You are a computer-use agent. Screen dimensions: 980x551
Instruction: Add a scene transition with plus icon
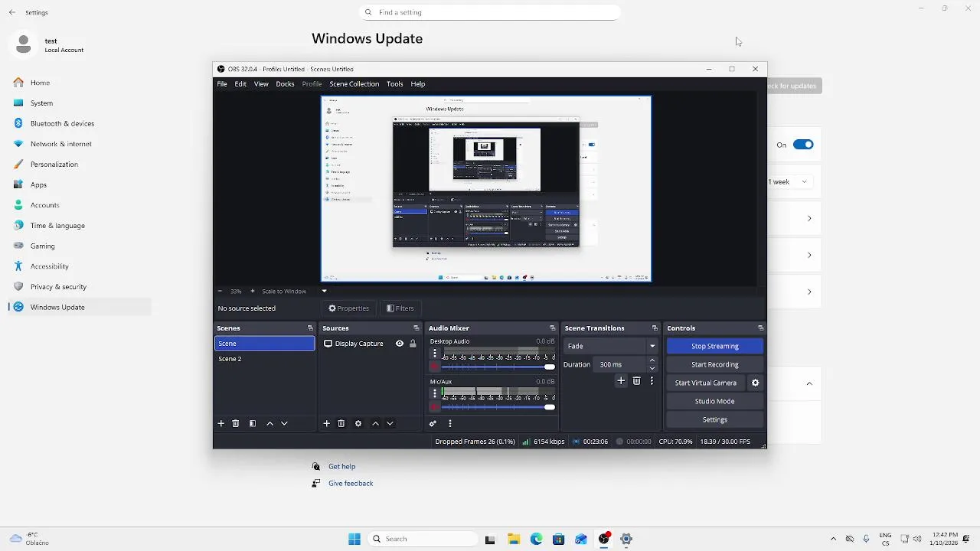pyautogui.click(x=621, y=380)
